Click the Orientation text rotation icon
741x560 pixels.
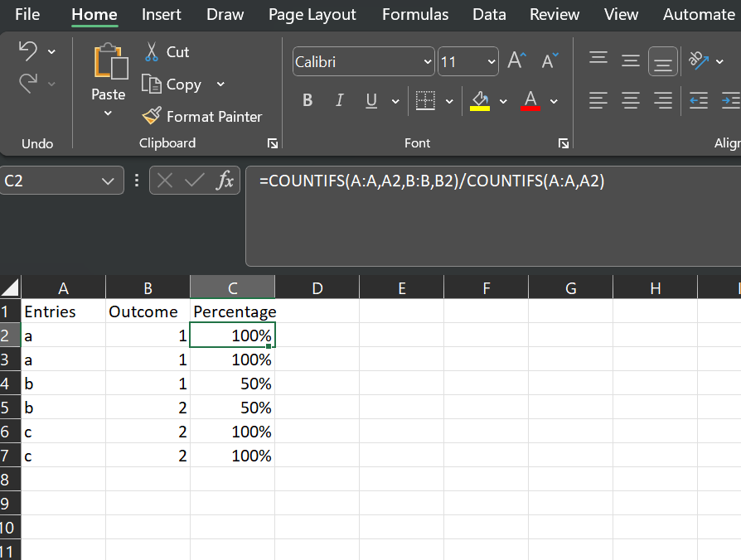(699, 60)
